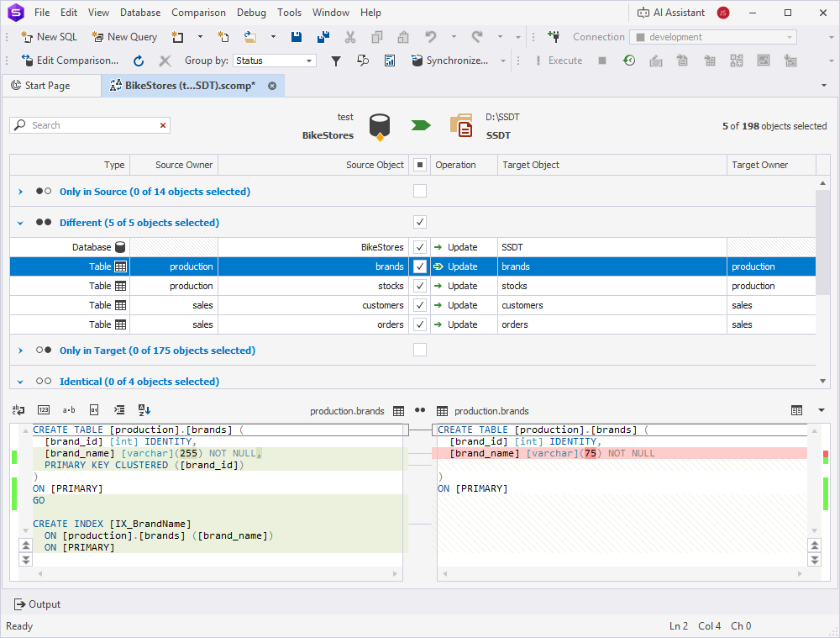Click the Save All icon
The image size is (840, 638).
tap(323, 37)
